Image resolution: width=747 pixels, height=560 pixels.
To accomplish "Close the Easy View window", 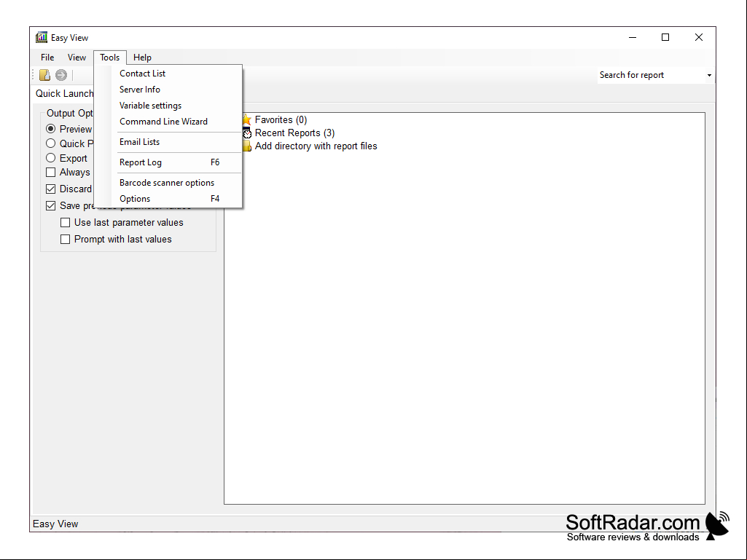I will pyautogui.click(x=699, y=37).
